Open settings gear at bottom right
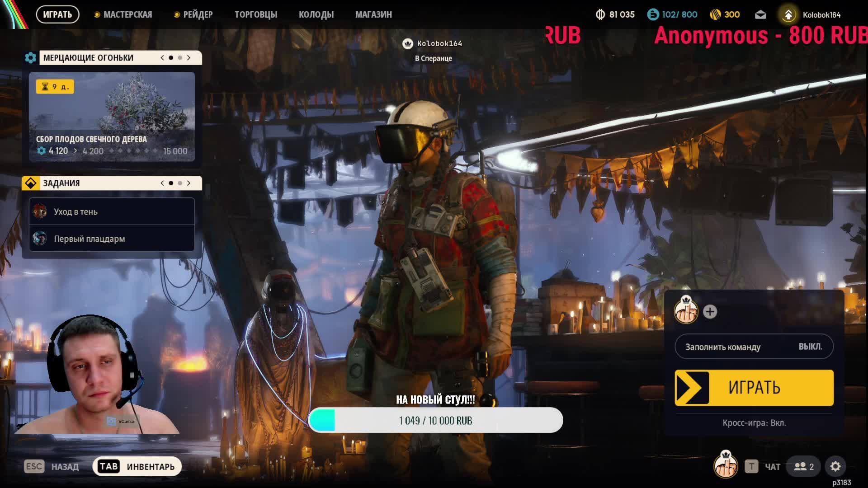 pyautogui.click(x=835, y=466)
